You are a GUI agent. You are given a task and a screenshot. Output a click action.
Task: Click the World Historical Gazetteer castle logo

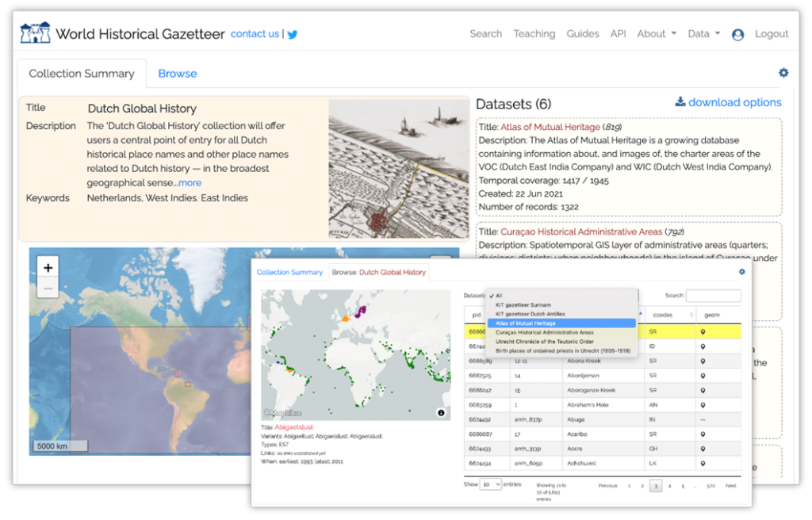(x=35, y=33)
